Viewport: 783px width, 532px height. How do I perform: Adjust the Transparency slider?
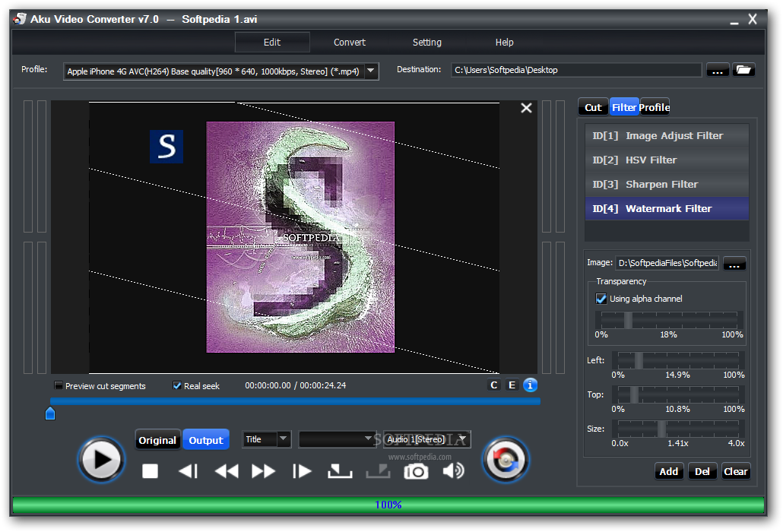coord(669,320)
